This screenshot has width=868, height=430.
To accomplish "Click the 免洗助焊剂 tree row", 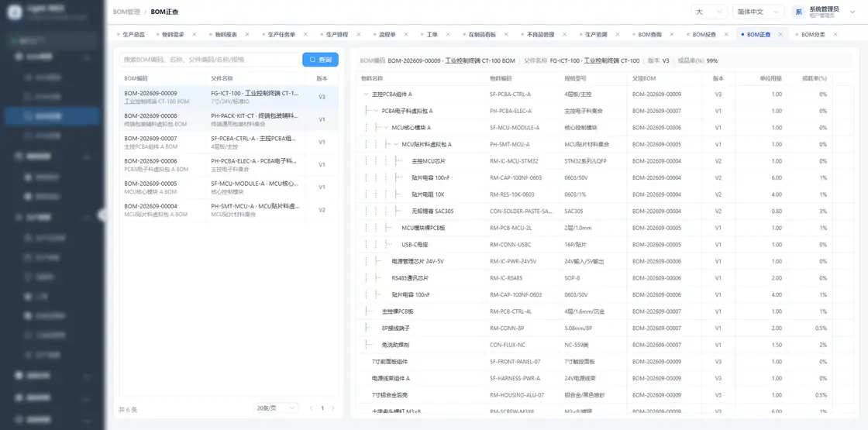I will [604, 345].
